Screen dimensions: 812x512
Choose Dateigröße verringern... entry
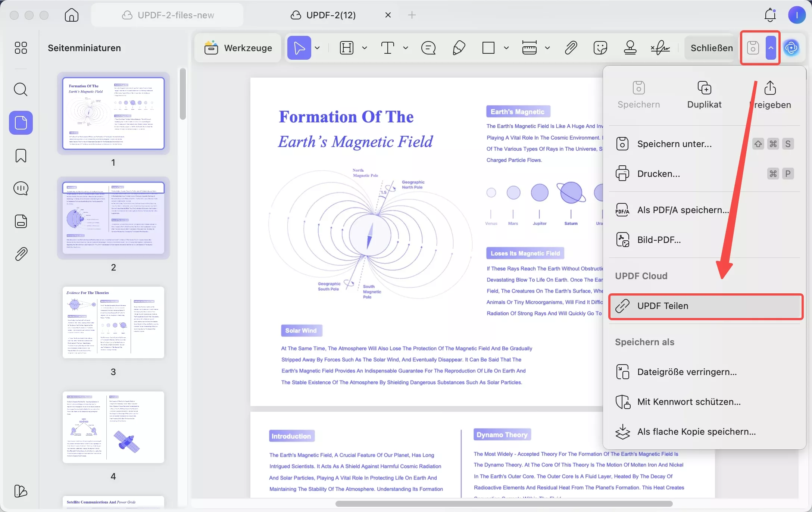point(705,372)
